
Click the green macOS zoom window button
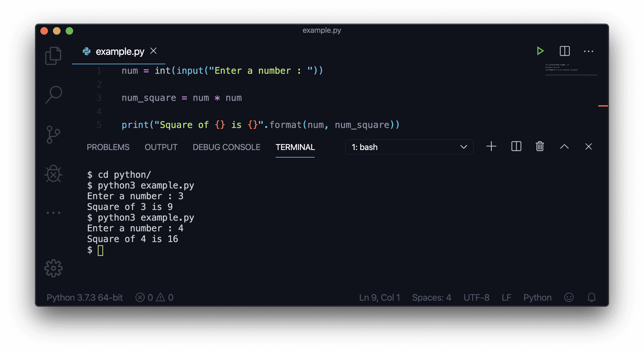69,31
